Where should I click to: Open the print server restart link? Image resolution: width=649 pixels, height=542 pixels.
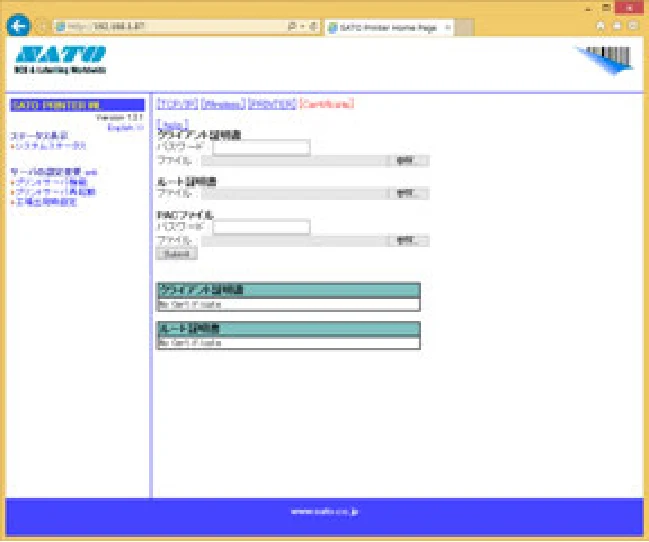tap(55, 192)
